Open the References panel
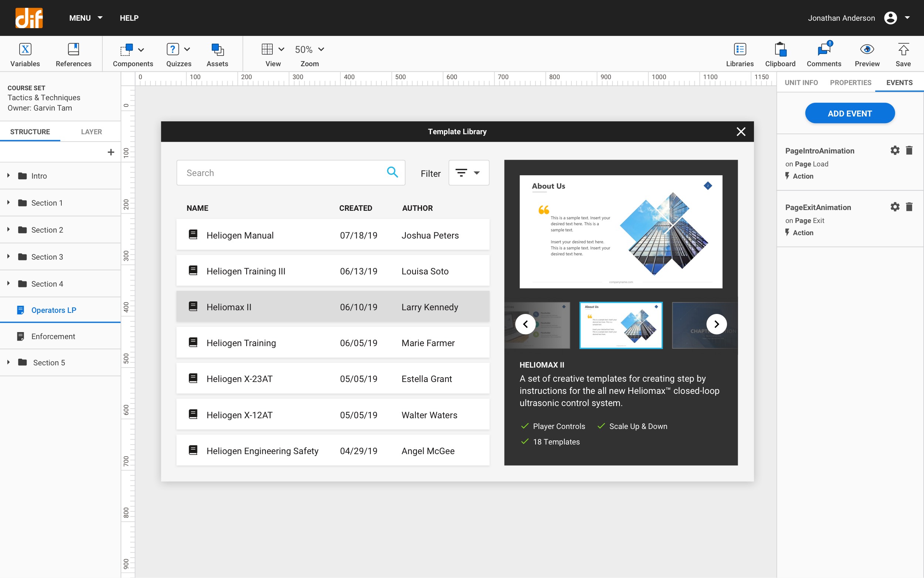This screenshot has height=578, width=924. pos(74,53)
